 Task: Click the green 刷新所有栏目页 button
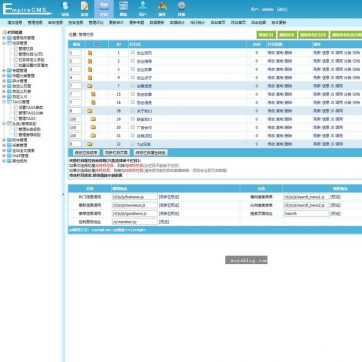click(313, 35)
